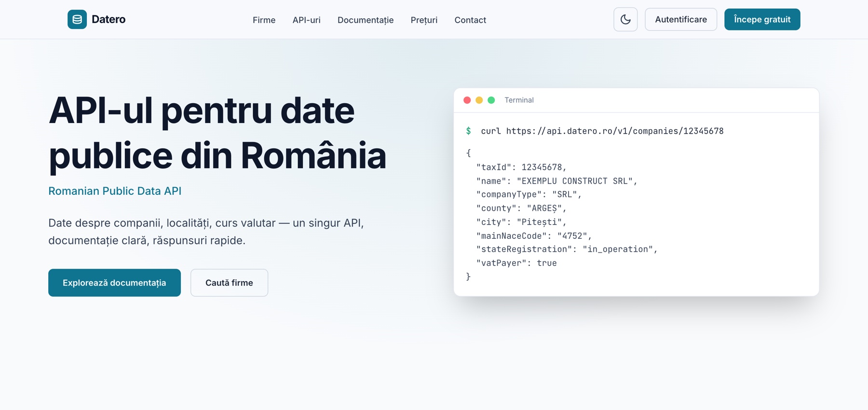Click the "county": "ARGEȘ" line
This screenshot has width=868, height=410.
(521, 208)
